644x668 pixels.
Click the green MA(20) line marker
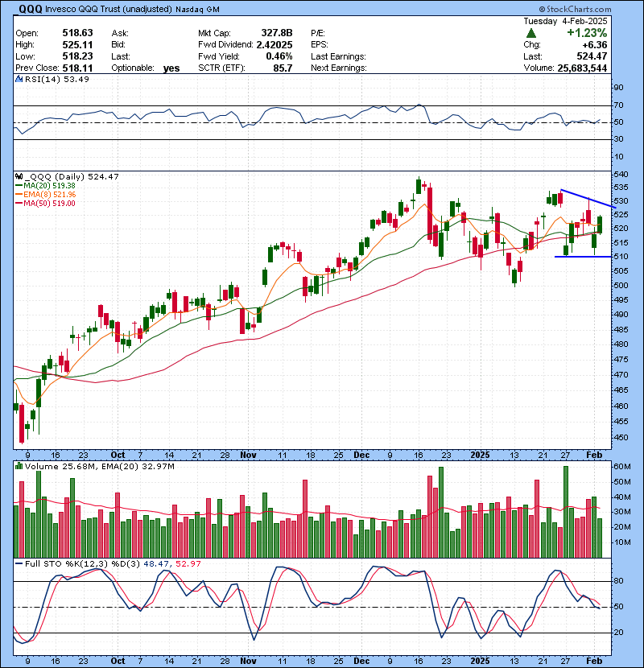click(x=20, y=184)
